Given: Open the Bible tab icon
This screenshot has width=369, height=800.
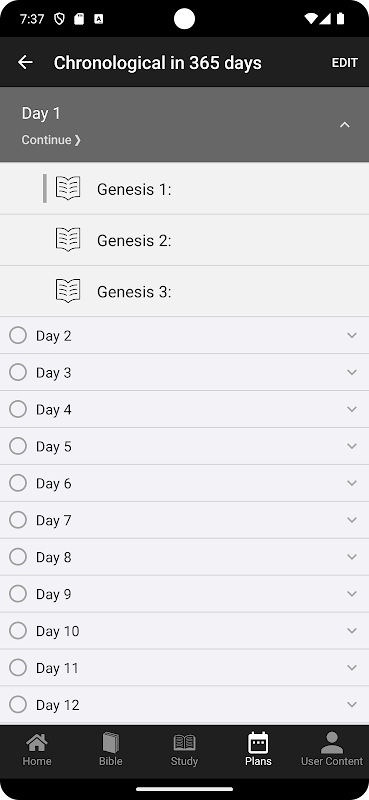Looking at the screenshot, I should [111, 742].
